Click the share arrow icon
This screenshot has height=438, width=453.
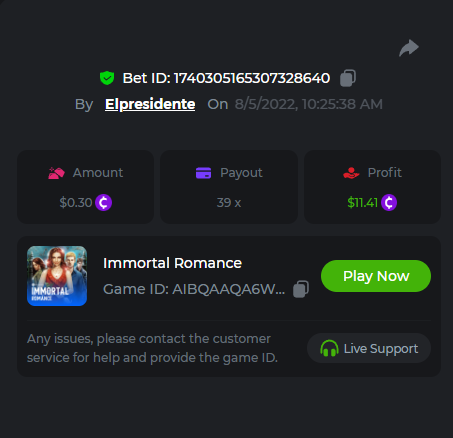coord(409,48)
